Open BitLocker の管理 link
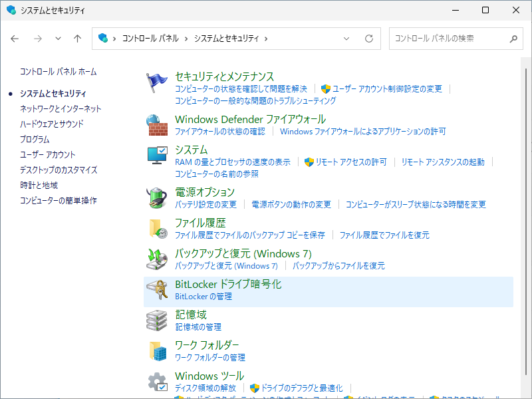The image size is (532, 399). (x=203, y=296)
